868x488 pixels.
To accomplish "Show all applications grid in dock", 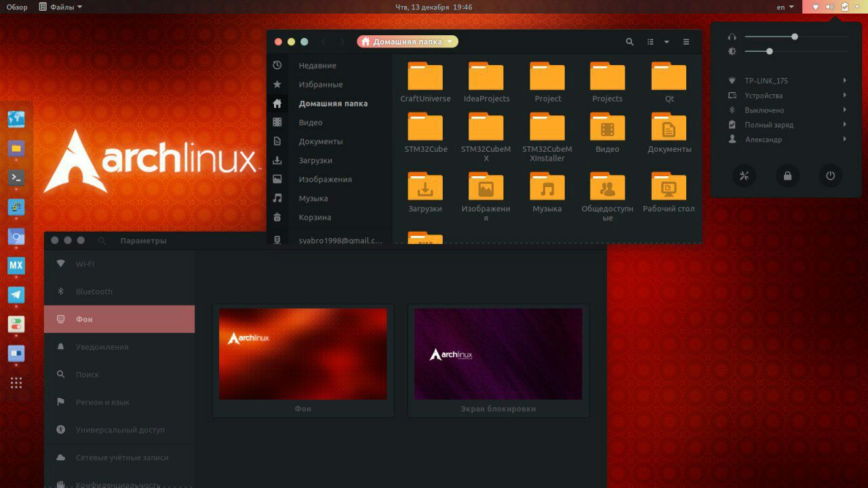I will click(x=16, y=383).
